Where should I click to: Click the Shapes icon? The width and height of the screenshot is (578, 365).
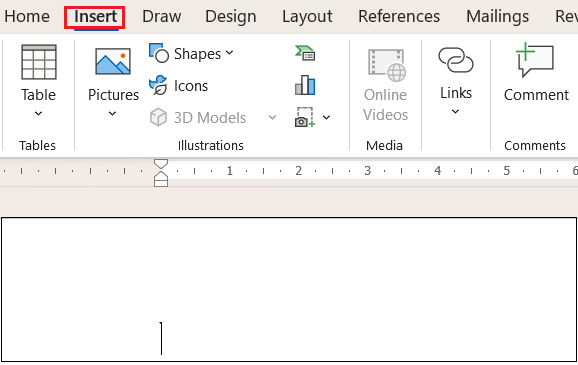tap(159, 53)
